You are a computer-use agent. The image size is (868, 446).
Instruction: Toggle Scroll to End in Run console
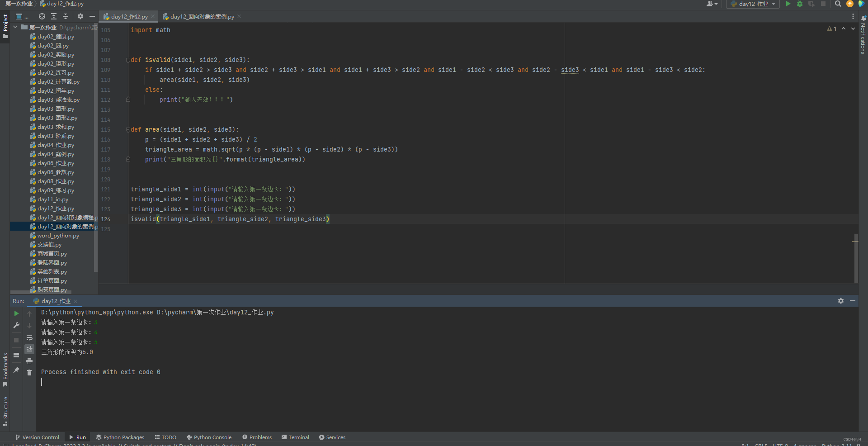(29, 349)
